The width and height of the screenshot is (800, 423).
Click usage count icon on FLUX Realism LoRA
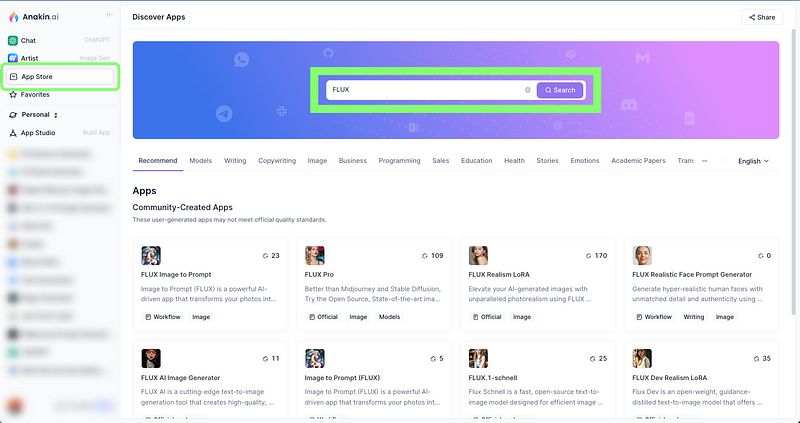[588, 256]
